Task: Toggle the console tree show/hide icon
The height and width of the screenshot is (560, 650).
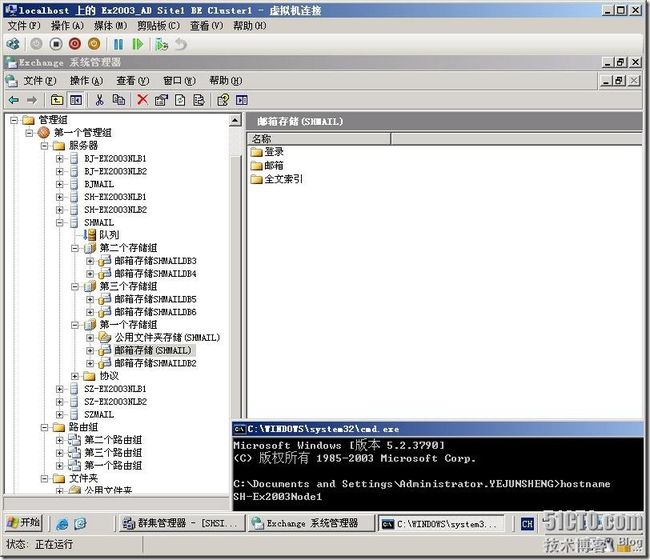Action: [76, 99]
